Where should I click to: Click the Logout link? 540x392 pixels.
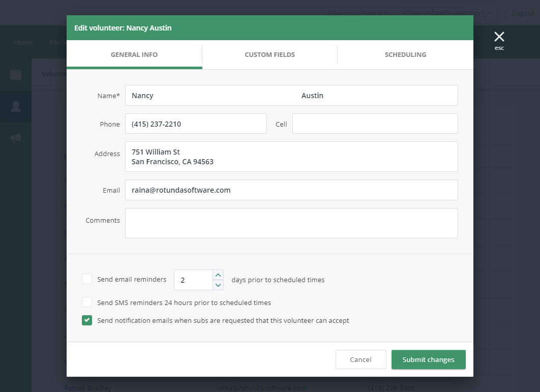[x=523, y=13]
